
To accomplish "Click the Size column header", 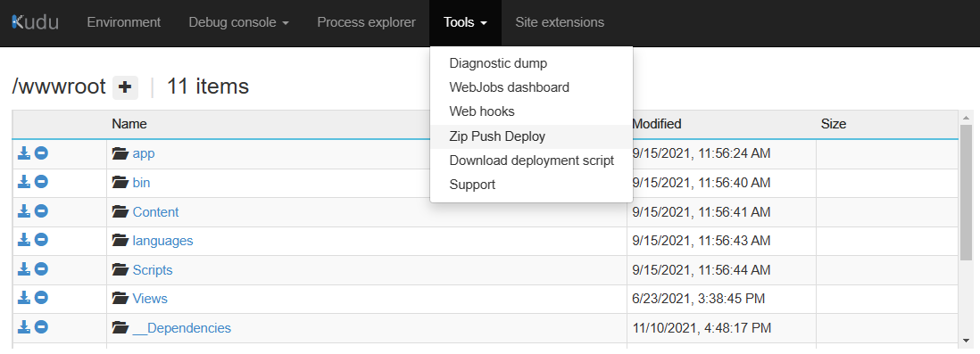I will (833, 124).
